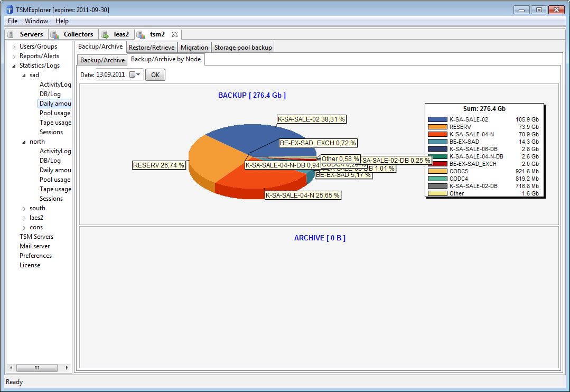
Task: Expand the laes2 server node
Action: [24, 218]
